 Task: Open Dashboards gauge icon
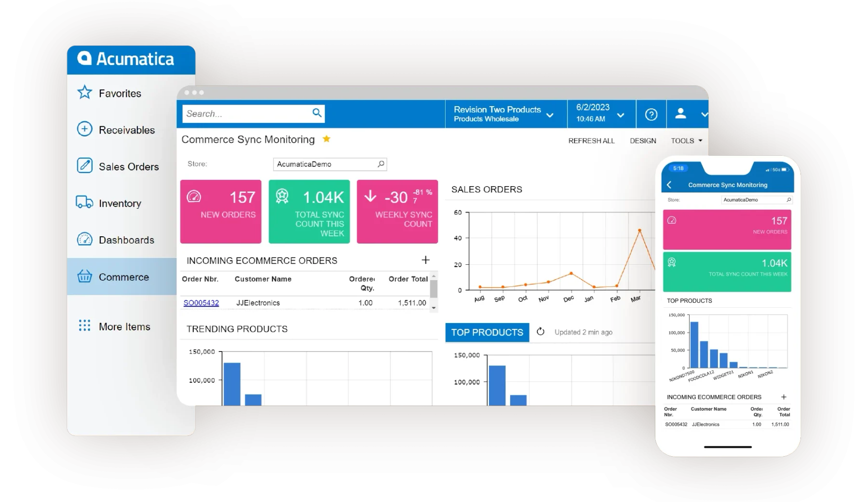85,239
